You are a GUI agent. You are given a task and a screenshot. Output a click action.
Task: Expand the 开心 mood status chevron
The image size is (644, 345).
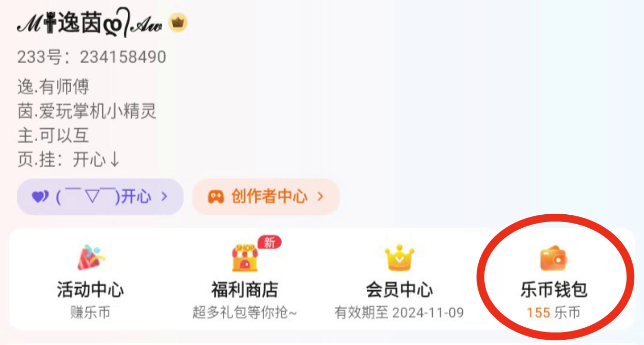(164, 196)
